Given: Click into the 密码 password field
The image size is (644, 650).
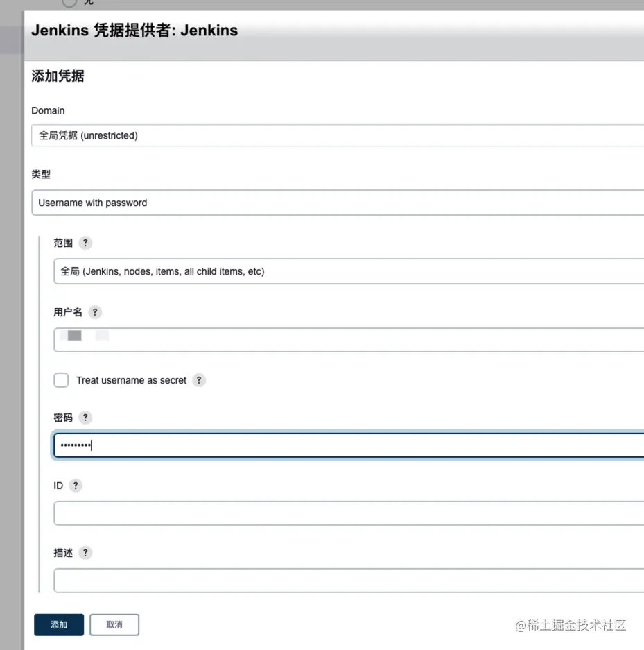Looking at the screenshot, I should pyautogui.click(x=349, y=445).
